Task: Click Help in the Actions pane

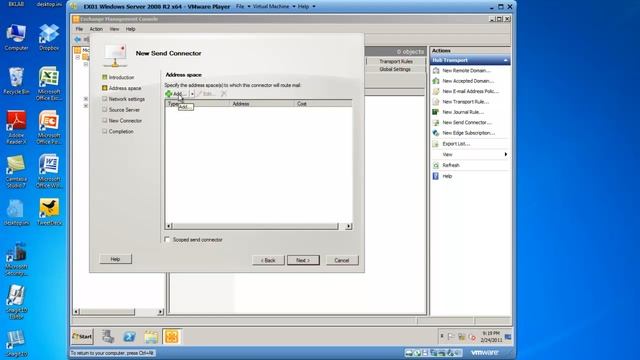Action: pos(447,176)
